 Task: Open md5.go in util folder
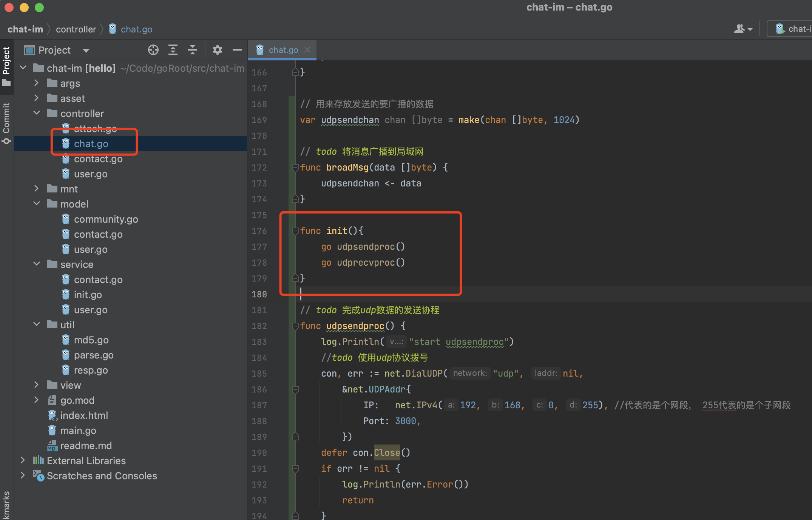coord(91,340)
